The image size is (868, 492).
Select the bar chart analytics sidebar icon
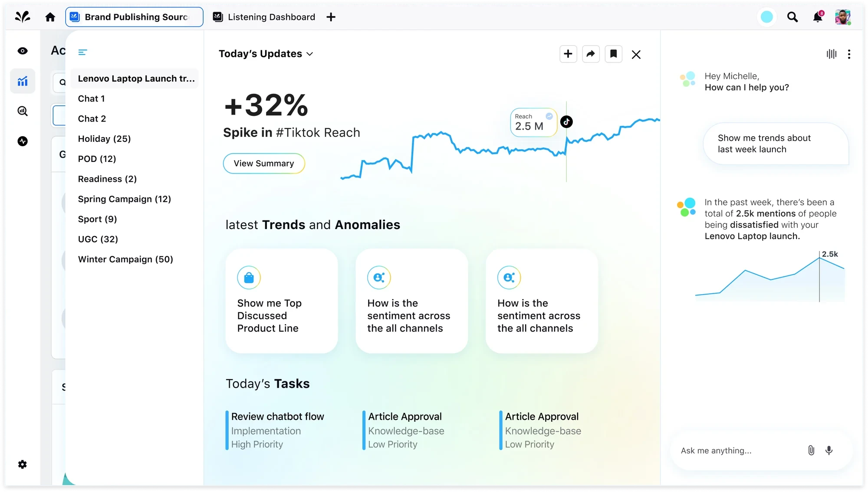23,81
